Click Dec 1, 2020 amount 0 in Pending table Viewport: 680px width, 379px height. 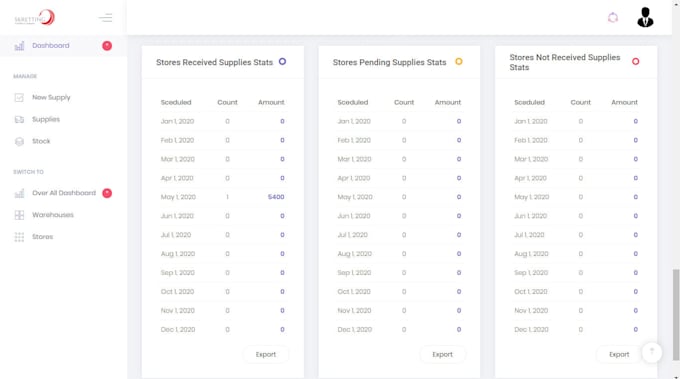click(x=459, y=330)
